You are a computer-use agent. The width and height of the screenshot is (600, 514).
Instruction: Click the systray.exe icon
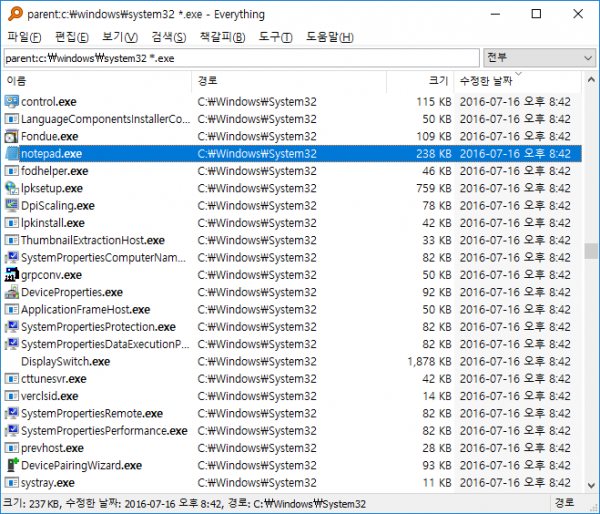11,483
